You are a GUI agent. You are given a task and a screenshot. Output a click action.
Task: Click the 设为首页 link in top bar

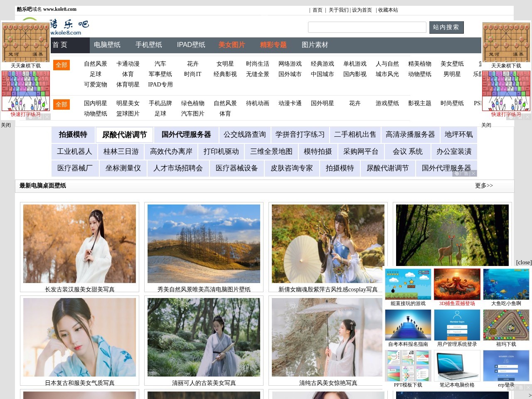click(x=362, y=10)
